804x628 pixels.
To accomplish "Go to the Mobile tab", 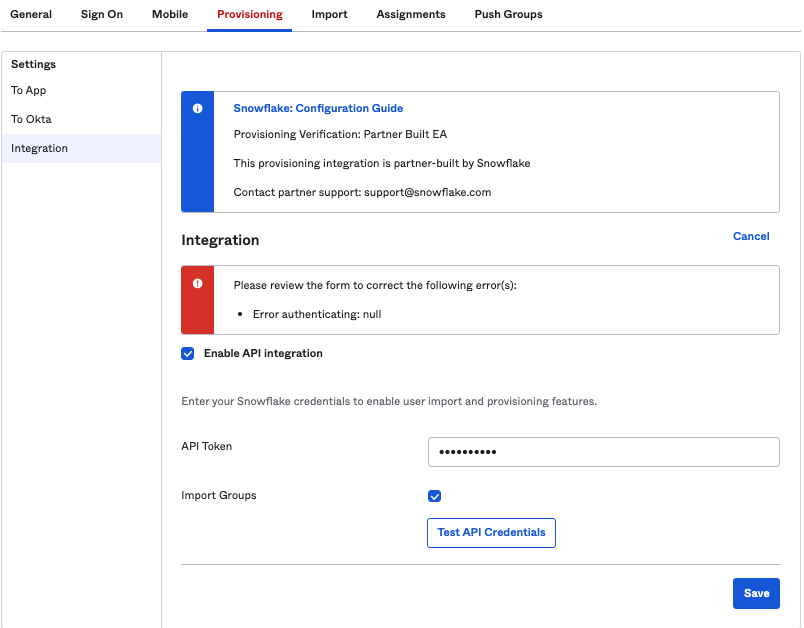I will (x=170, y=15).
